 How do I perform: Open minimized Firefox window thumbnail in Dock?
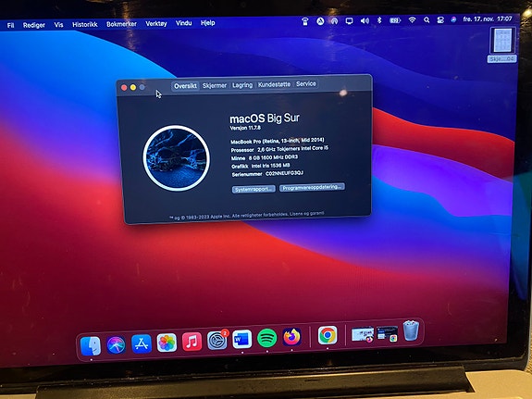tap(363, 334)
